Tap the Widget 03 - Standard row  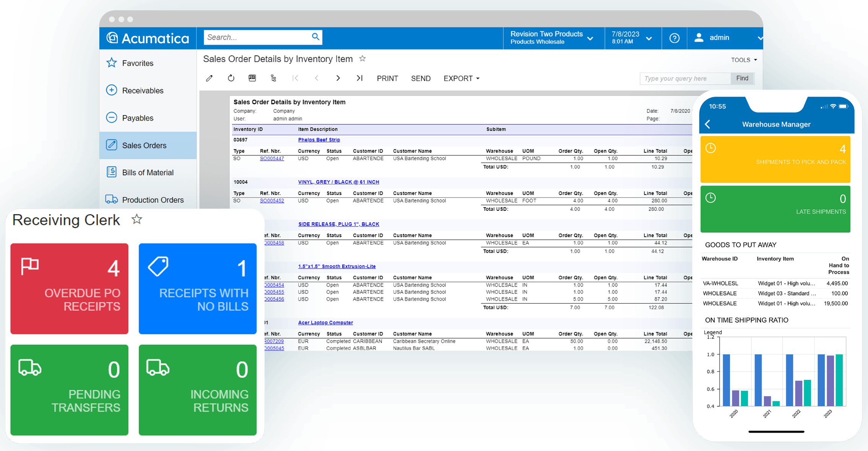point(775,293)
